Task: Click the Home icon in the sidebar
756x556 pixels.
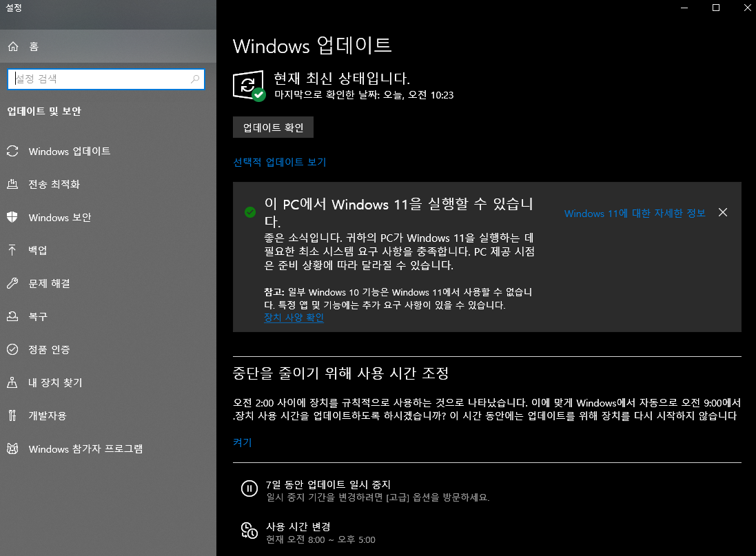Action: (13, 46)
